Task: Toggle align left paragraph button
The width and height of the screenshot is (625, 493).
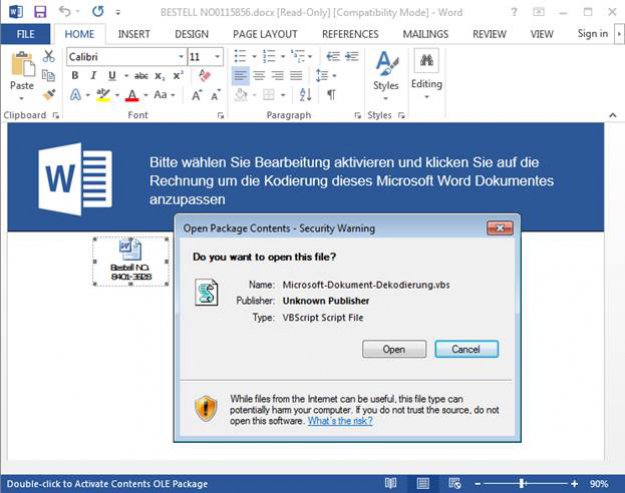Action: point(241,76)
